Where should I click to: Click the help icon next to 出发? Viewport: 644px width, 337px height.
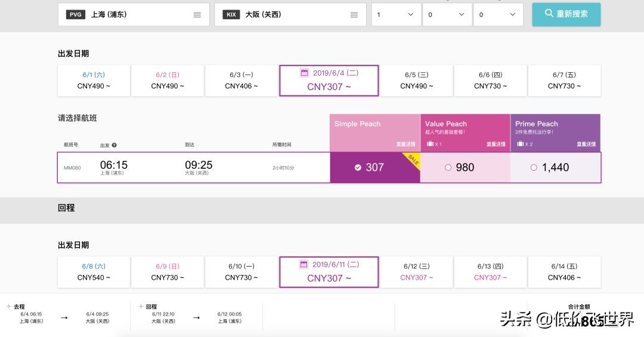[x=114, y=145]
